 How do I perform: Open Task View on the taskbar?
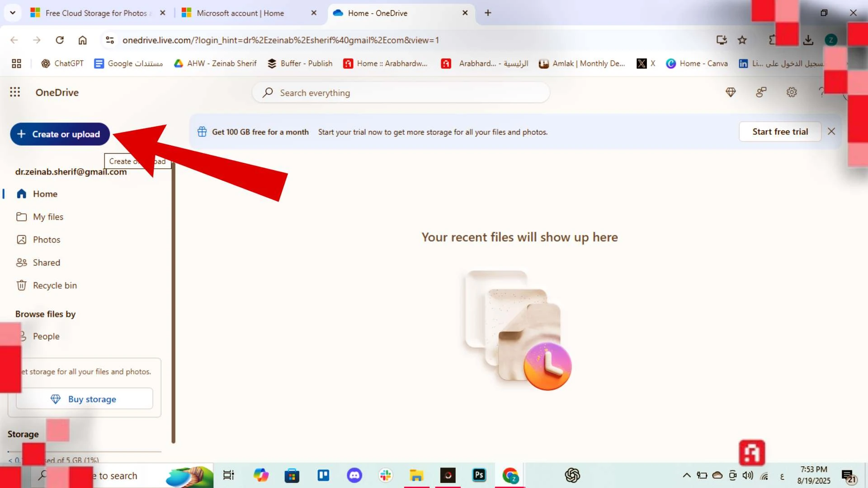[229, 475]
